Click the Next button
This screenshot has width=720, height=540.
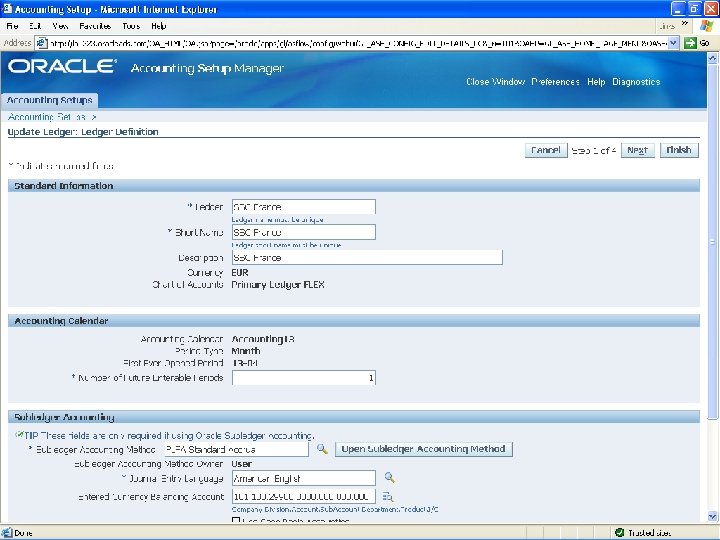click(637, 150)
